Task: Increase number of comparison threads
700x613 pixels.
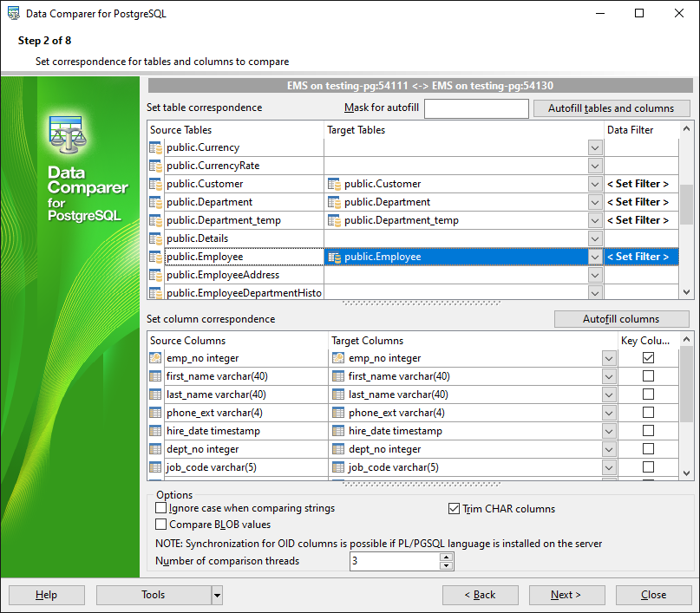Action: coord(446,557)
